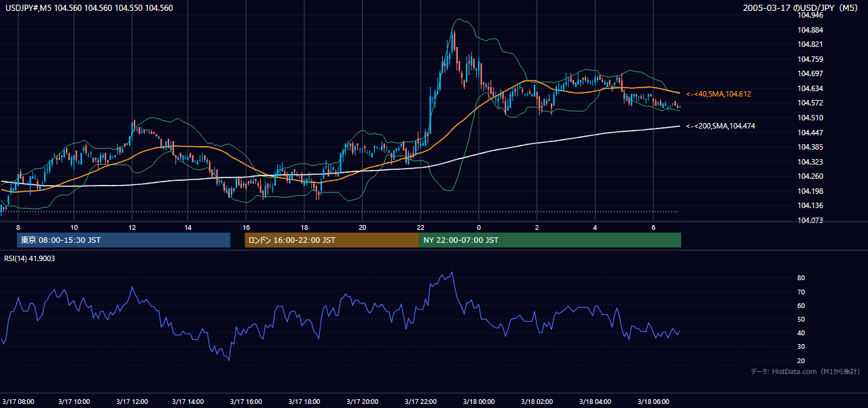Click the 3/18 06:00 bottom time label

[x=653, y=401]
